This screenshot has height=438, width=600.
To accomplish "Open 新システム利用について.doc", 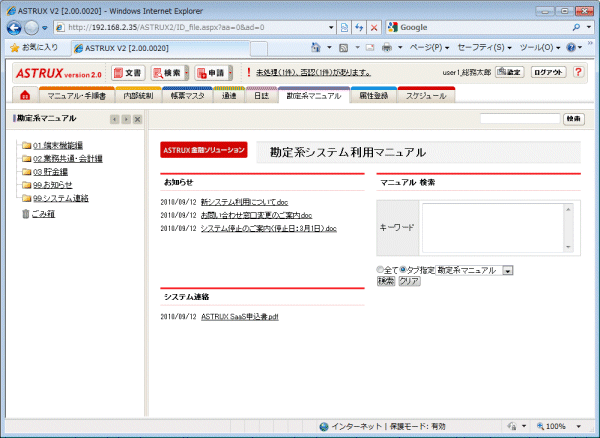I will tap(245, 202).
